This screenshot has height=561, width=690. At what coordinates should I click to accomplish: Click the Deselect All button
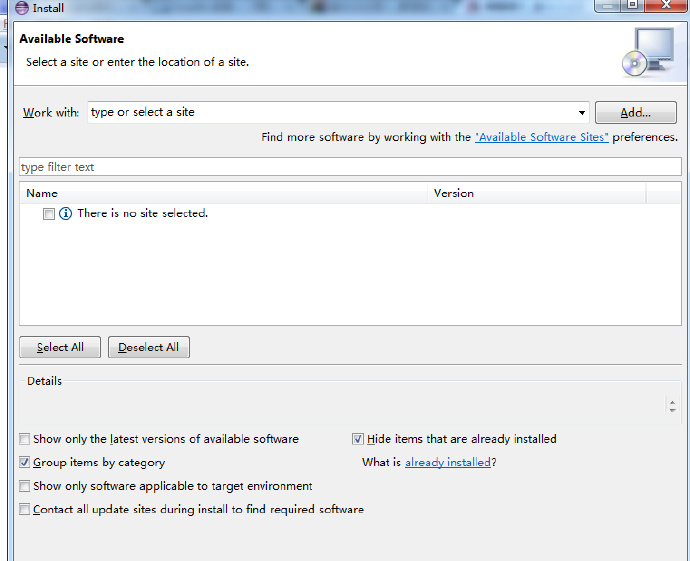point(149,348)
